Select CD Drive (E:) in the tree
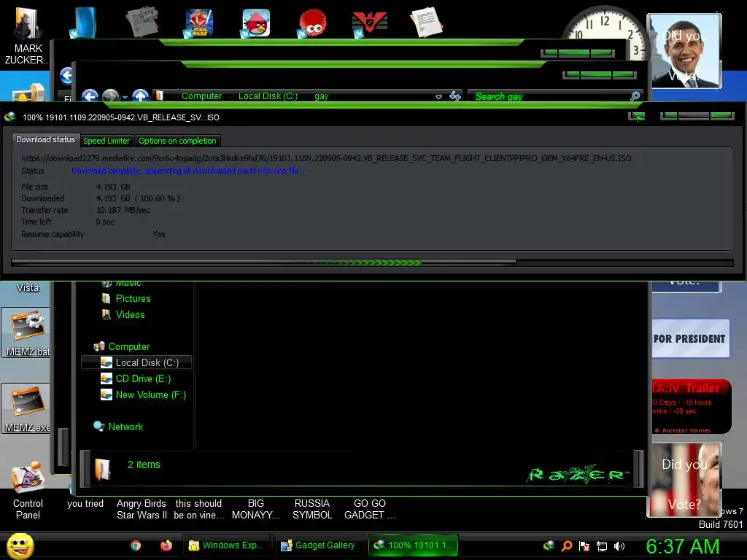 coord(143,379)
